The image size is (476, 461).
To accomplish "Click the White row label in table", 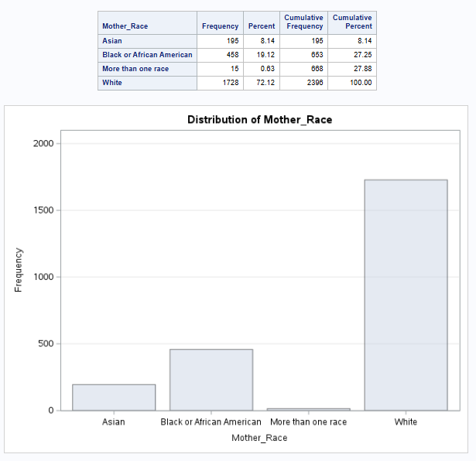I will pyautogui.click(x=113, y=83).
